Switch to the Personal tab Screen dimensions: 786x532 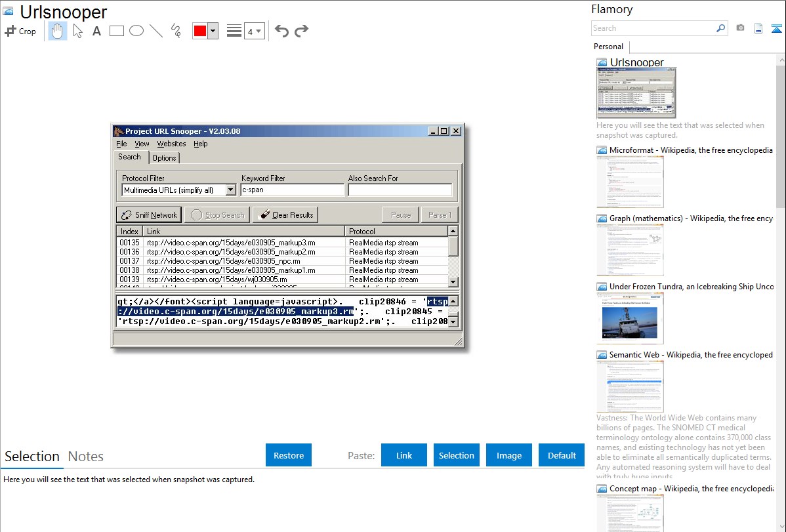(x=609, y=47)
